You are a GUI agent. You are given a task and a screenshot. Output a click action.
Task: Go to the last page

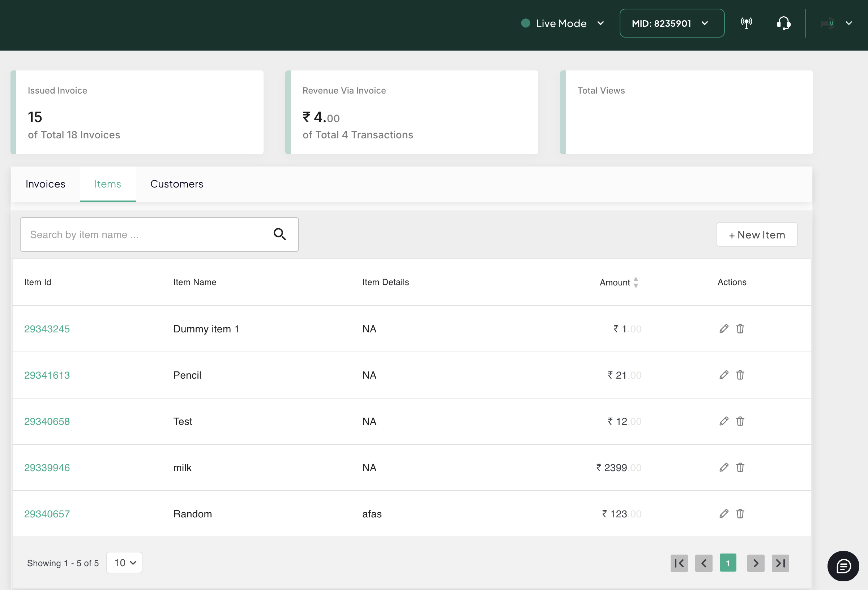coord(780,563)
